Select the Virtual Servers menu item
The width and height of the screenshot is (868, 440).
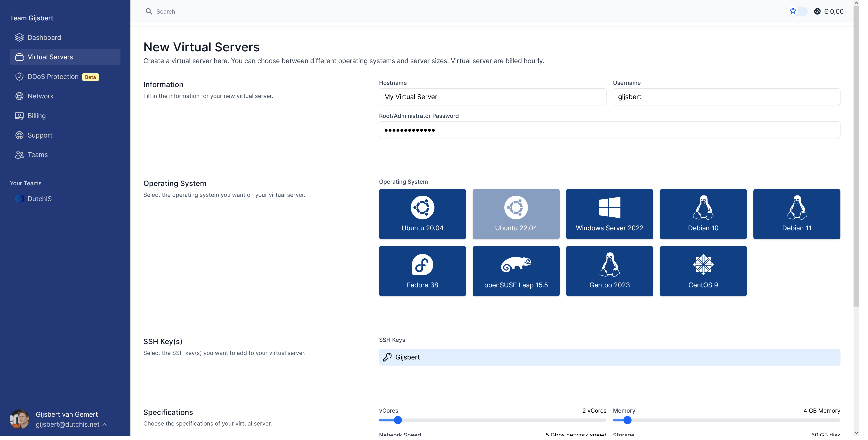point(66,58)
